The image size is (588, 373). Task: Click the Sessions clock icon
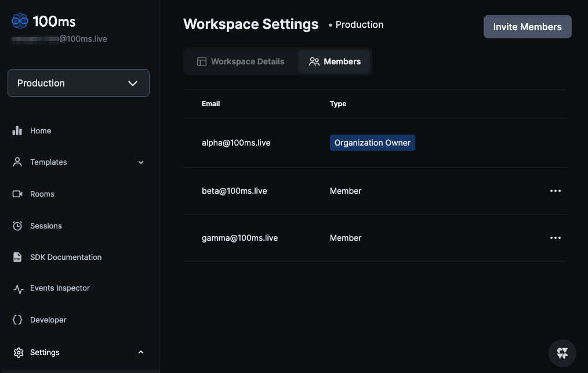[17, 226]
